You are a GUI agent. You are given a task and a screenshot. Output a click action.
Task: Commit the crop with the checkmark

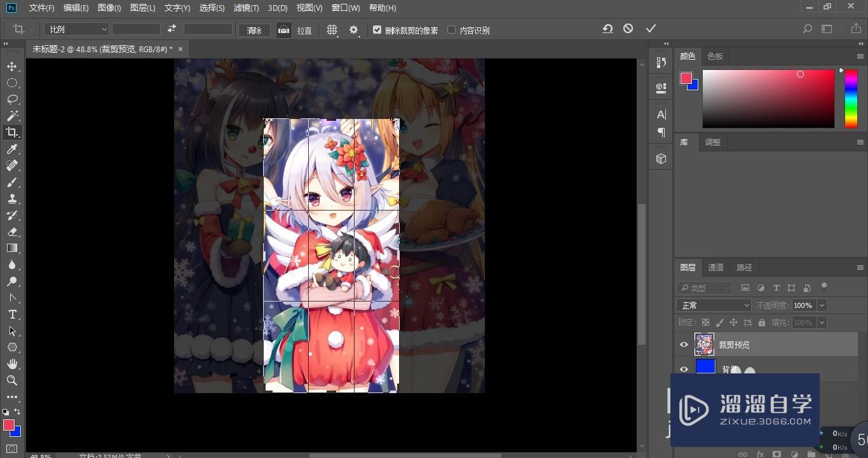pos(651,29)
